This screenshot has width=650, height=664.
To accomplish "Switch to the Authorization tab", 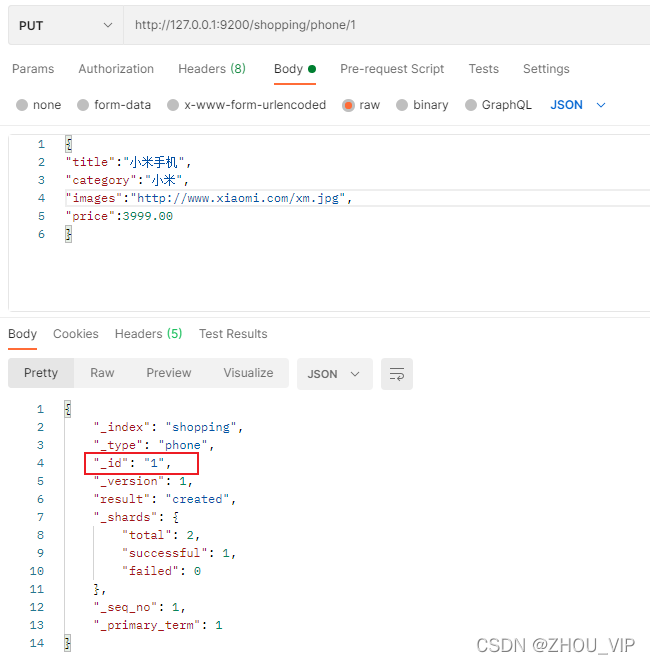I will click(116, 69).
